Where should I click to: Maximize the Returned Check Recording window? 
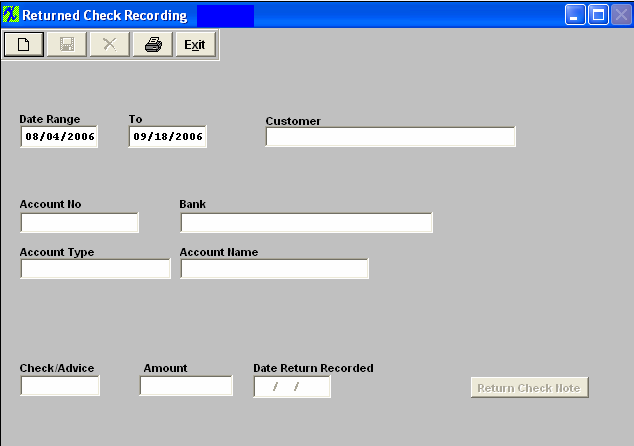(x=598, y=15)
